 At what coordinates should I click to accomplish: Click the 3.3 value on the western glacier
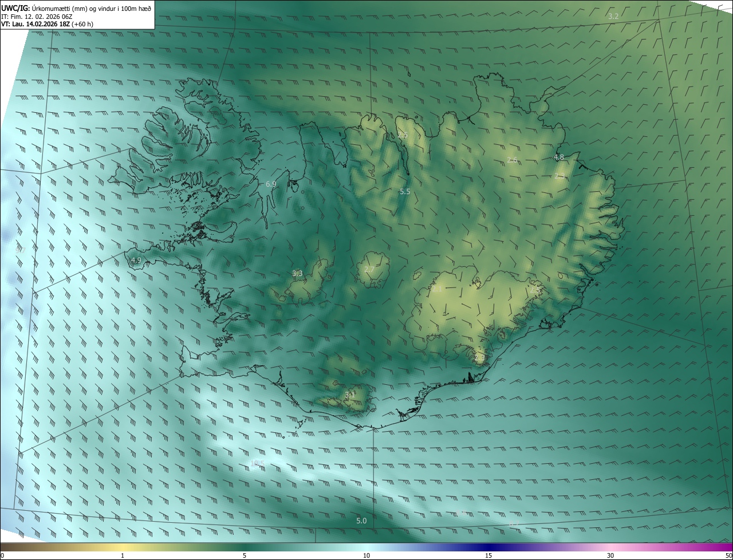point(297,273)
